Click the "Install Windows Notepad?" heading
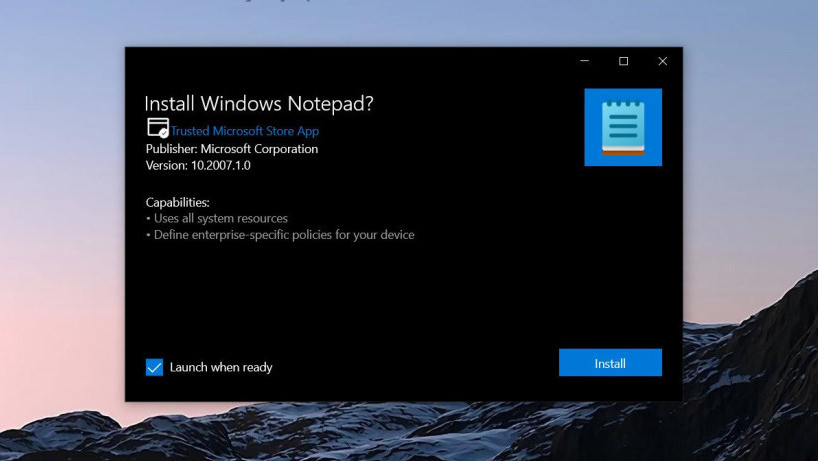Image resolution: width=818 pixels, height=461 pixels. coord(259,104)
